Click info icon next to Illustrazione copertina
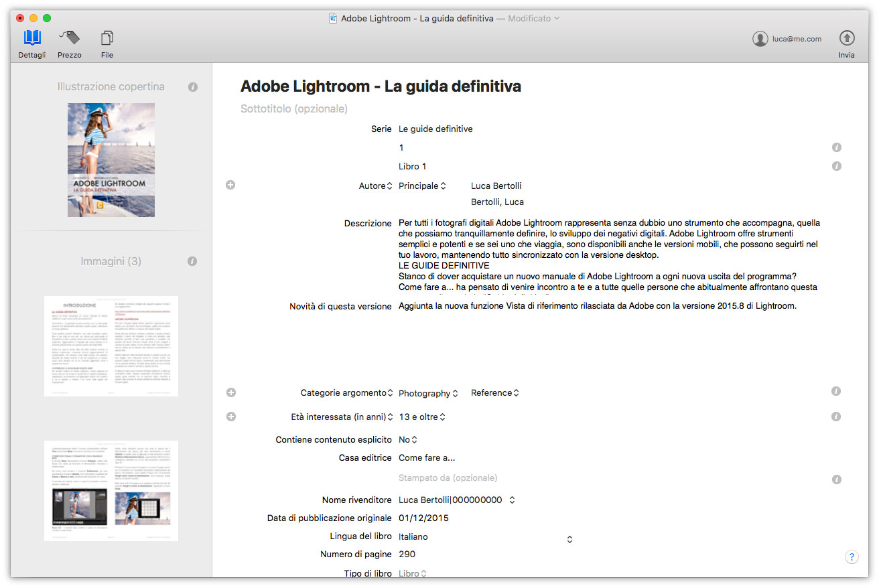 click(x=193, y=87)
